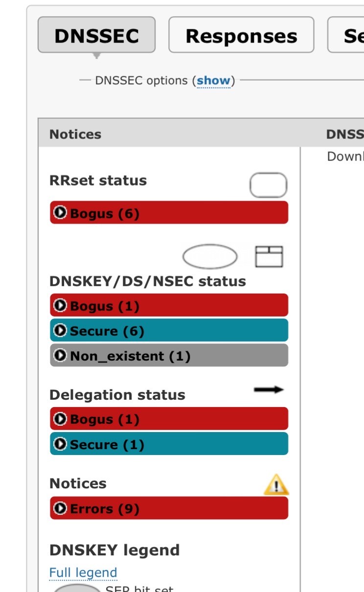Open the Responses tab
364x592 pixels.
241,35
